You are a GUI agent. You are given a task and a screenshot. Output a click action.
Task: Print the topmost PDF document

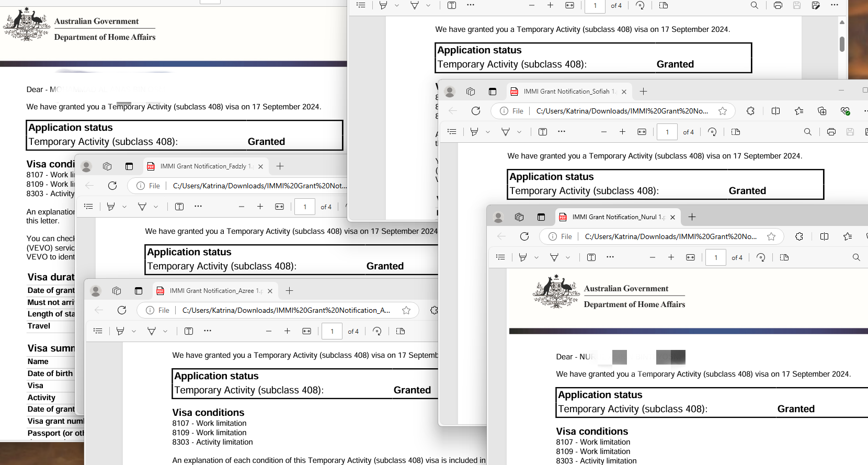778,5
